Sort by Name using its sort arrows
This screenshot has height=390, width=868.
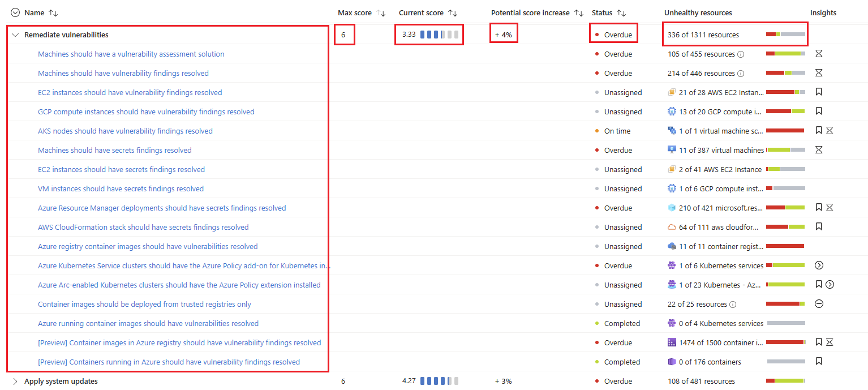(x=53, y=12)
